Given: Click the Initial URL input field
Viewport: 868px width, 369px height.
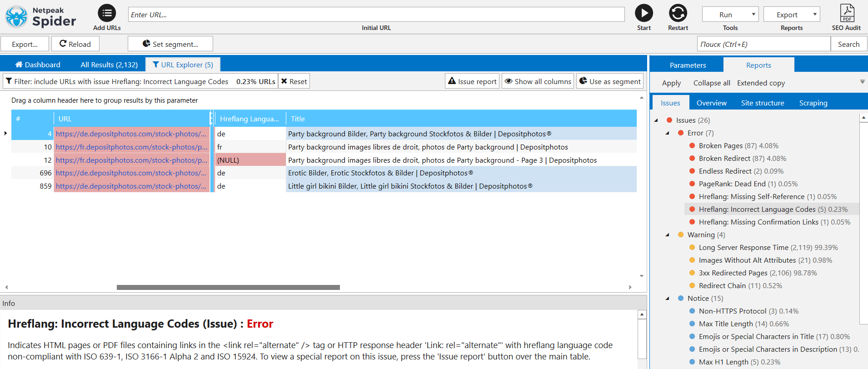Looking at the screenshot, I should click(376, 15).
